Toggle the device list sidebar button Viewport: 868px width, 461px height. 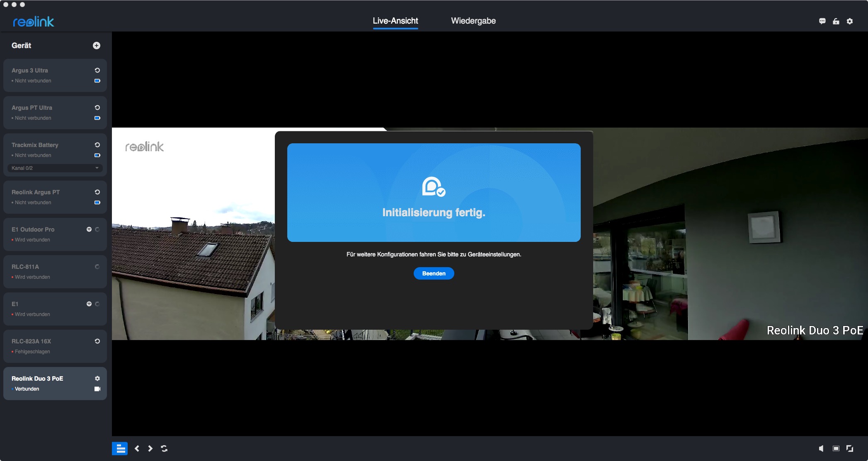pyautogui.click(x=120, y=449)
